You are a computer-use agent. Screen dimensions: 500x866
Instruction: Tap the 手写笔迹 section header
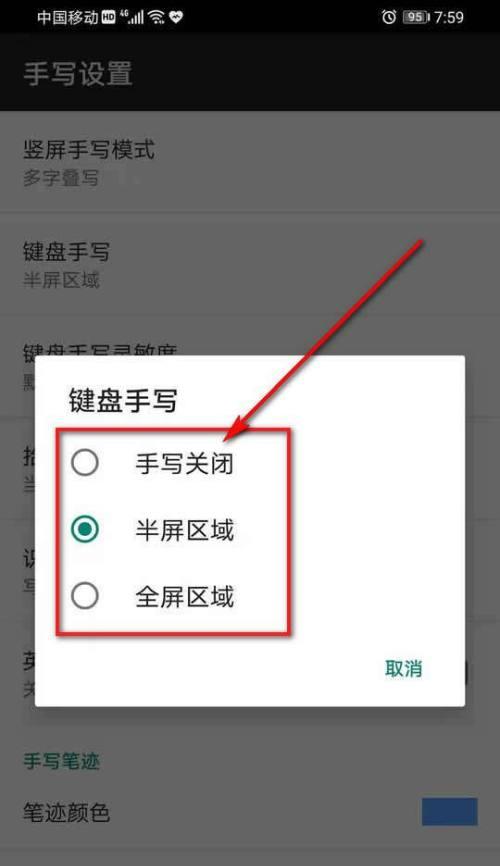61,761
